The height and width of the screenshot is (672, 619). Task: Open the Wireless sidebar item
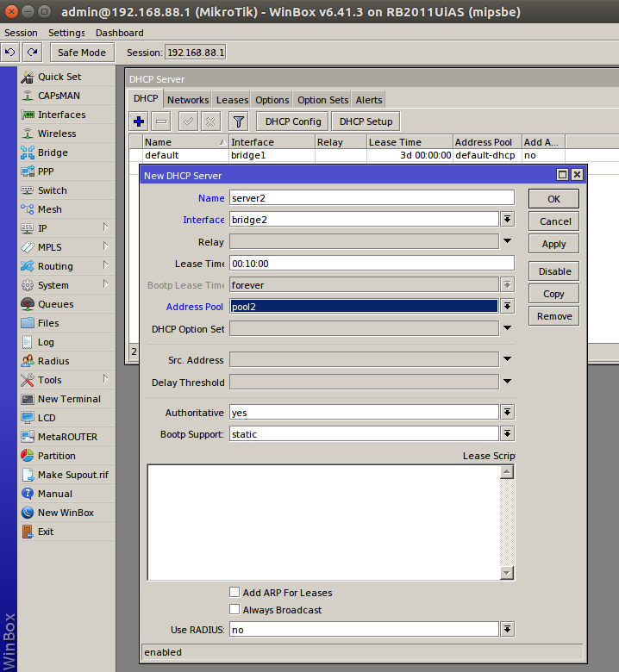(x=56, y=134)
